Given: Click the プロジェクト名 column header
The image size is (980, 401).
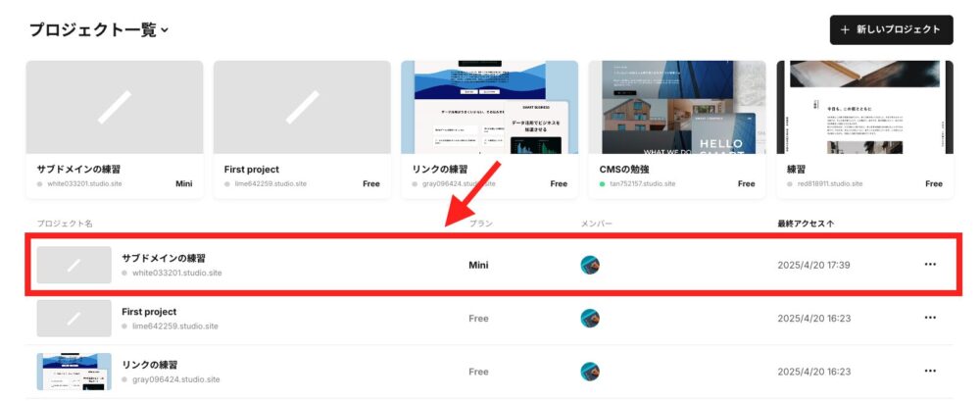Looking at the screenshot, I should (x=65, y=224).
